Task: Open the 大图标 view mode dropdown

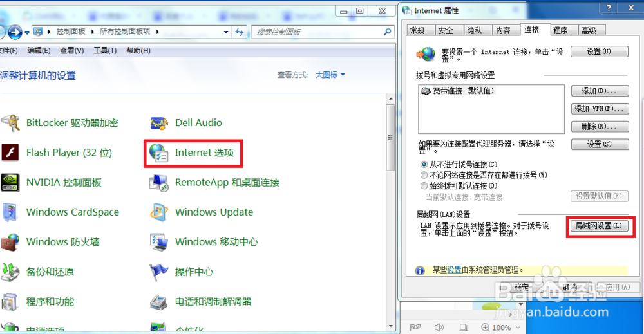Action: coord(330,75)
